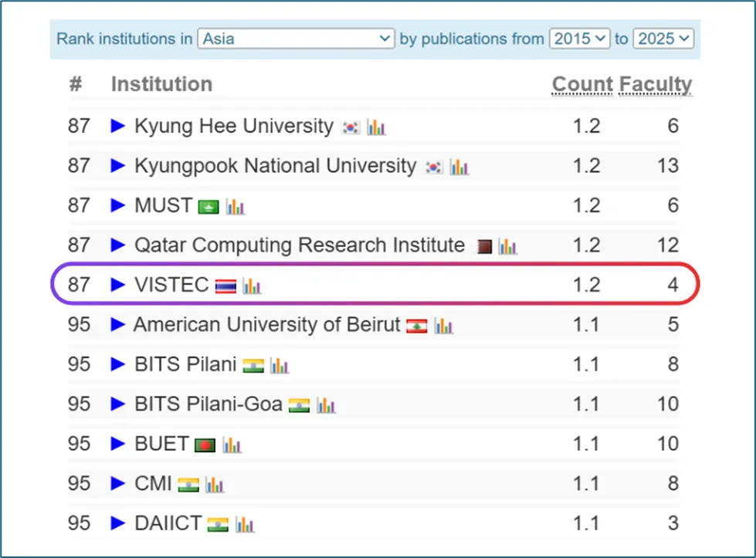Click the BUET institution name
Viewport: 756px width, 558px height.
coord(161,445)
